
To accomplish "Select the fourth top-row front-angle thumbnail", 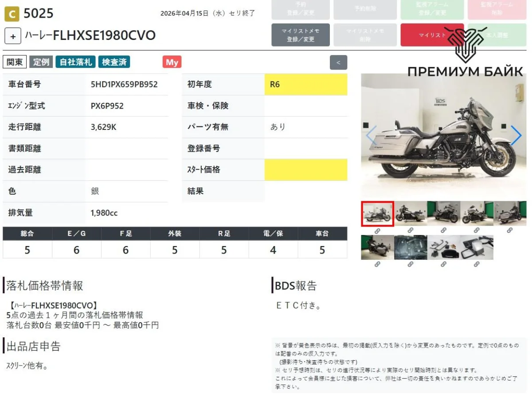I will click(477, 214).
